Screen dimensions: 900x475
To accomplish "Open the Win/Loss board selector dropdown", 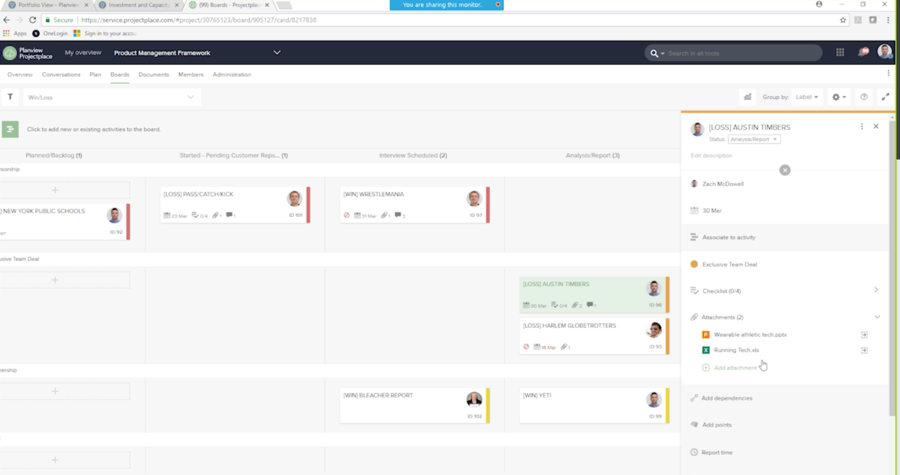I will [x=112, y=97].
